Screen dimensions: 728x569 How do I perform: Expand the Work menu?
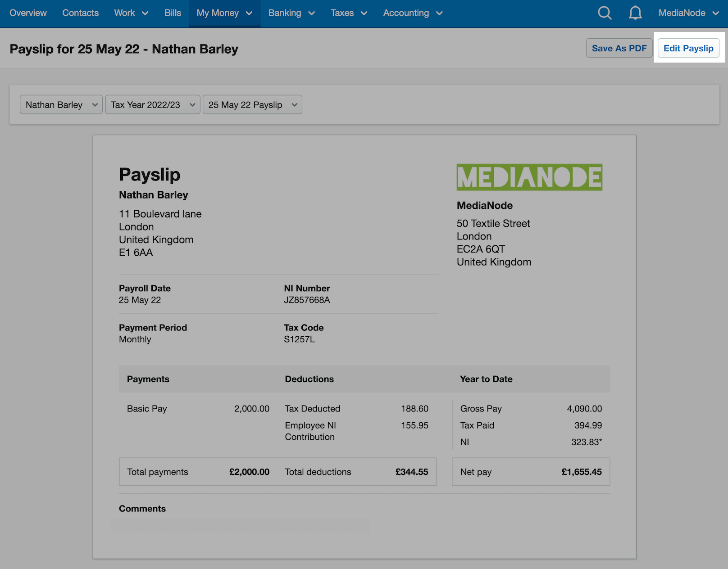[x=131, y=13]
